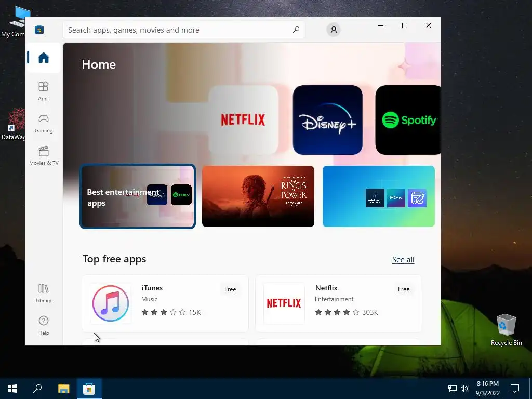532x399 pixels.
Task: Focus the search apps input field
Action: (x=183, y=30)
